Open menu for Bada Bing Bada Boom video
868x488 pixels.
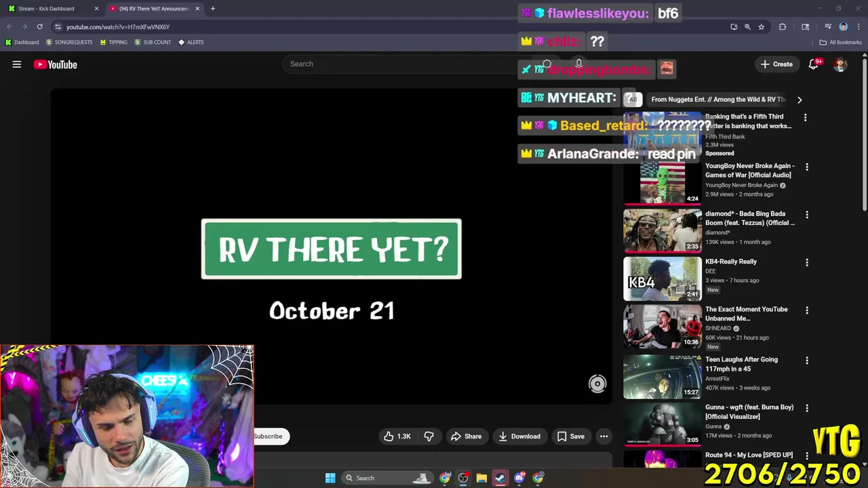807,215
